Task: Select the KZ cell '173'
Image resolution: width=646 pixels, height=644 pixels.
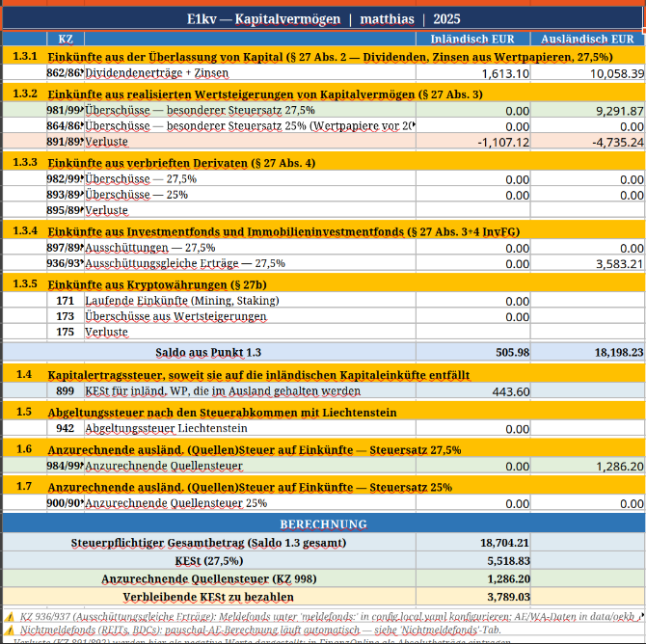Action: tap(66, 316)
